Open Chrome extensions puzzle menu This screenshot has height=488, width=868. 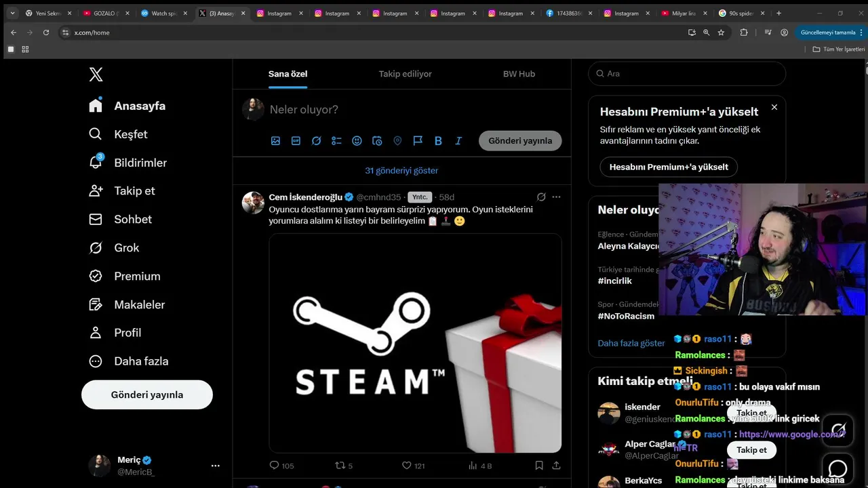(744, 33)
